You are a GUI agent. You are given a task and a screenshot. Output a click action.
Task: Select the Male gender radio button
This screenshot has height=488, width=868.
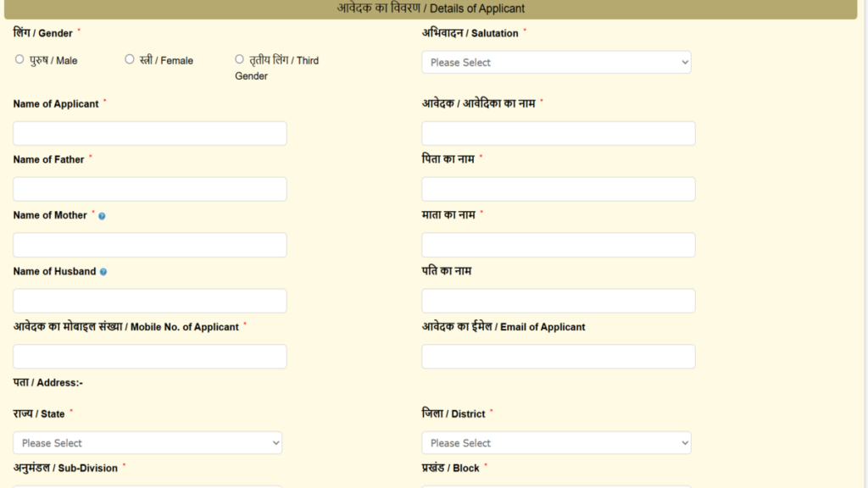(x=19, y=59)
